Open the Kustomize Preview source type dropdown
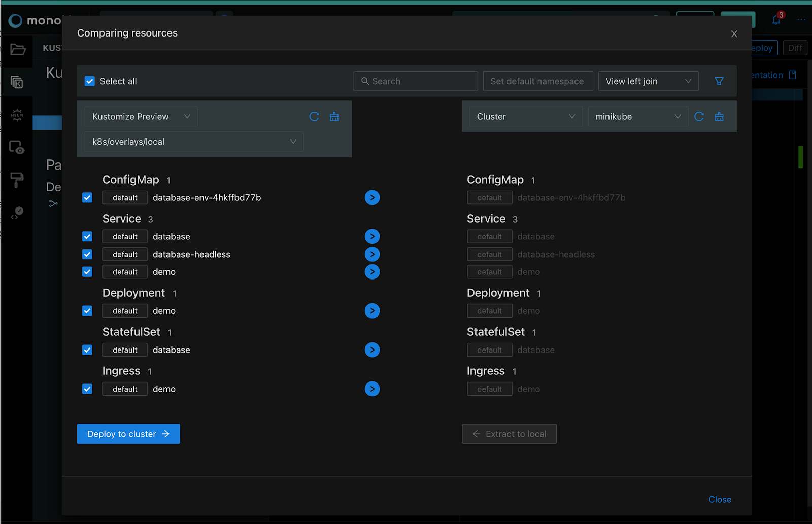The width and height of the screenshot is (812, 524). coord(141,117)
